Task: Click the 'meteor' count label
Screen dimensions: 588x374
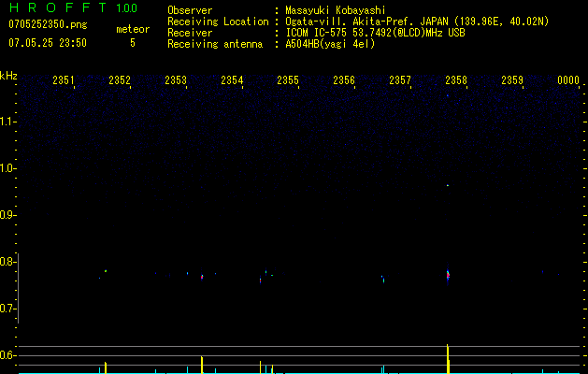Action: tap(133, 29)
